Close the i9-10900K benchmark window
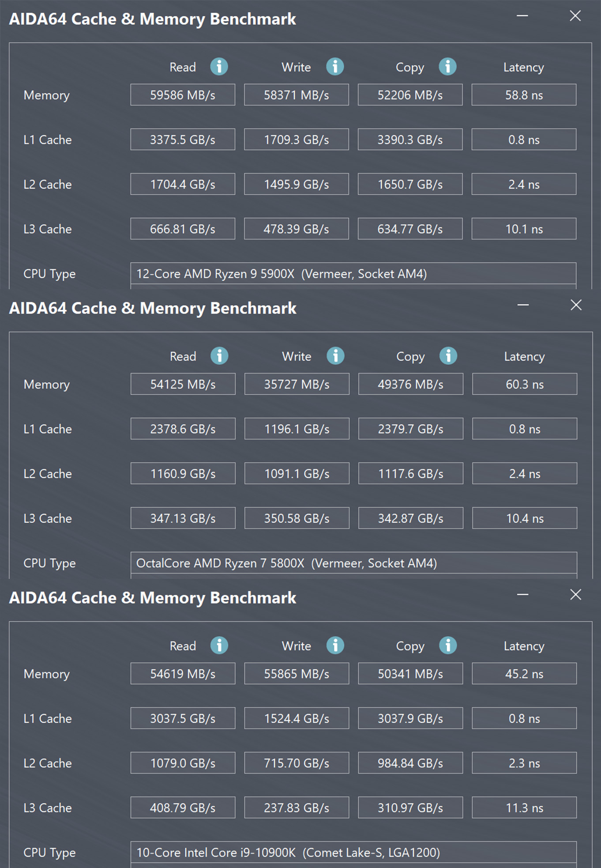601x868 pixels. click(575, 595)
